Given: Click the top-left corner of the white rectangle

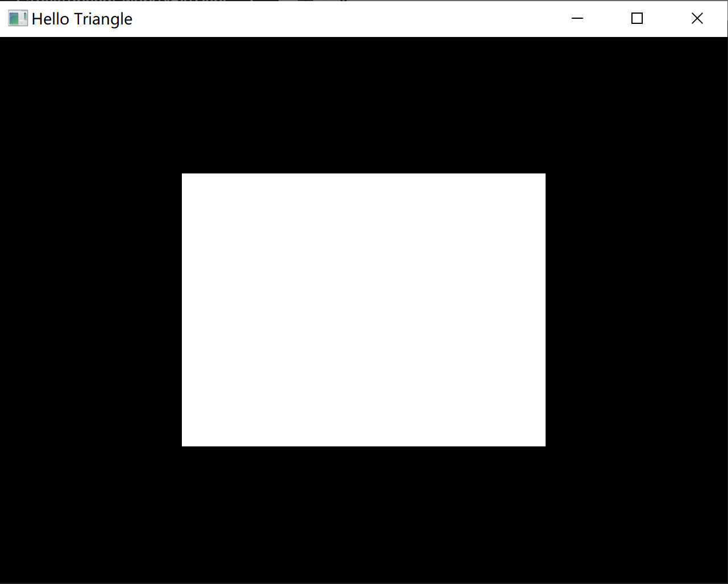Looking at the screenshot, I should 182,174.
